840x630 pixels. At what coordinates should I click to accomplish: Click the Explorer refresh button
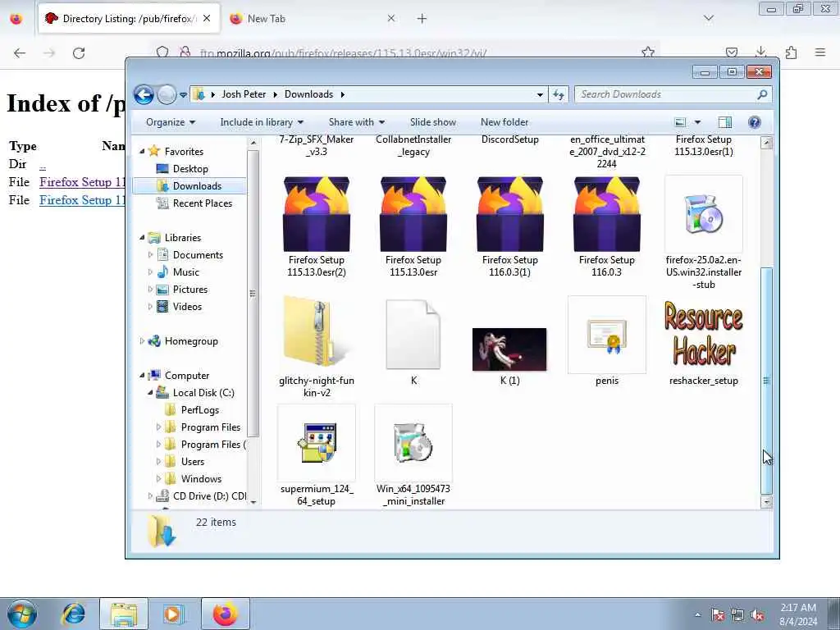(559, 95)
